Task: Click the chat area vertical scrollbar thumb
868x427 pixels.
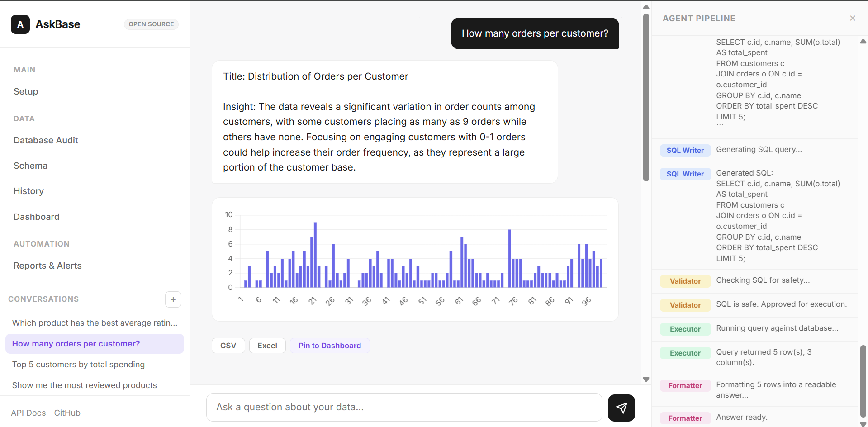Action: (x=646, y=97)
